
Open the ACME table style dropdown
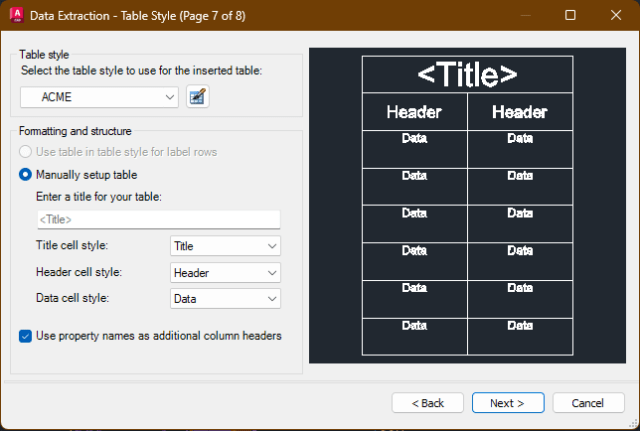tap(99, 97)
